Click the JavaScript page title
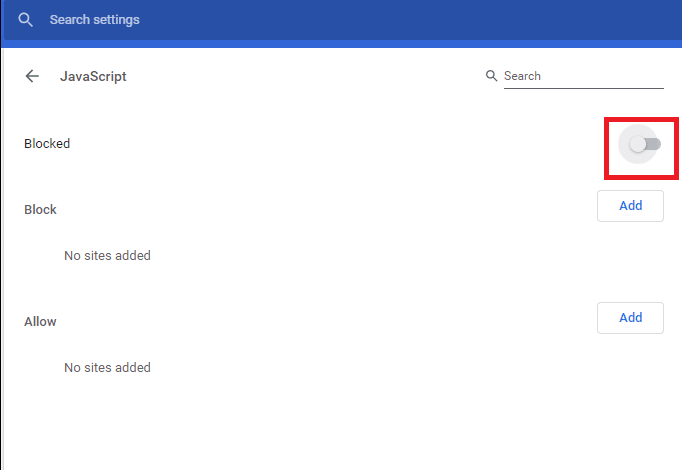The height and width of the screenshot is (470, 682). tap(93, 76)
